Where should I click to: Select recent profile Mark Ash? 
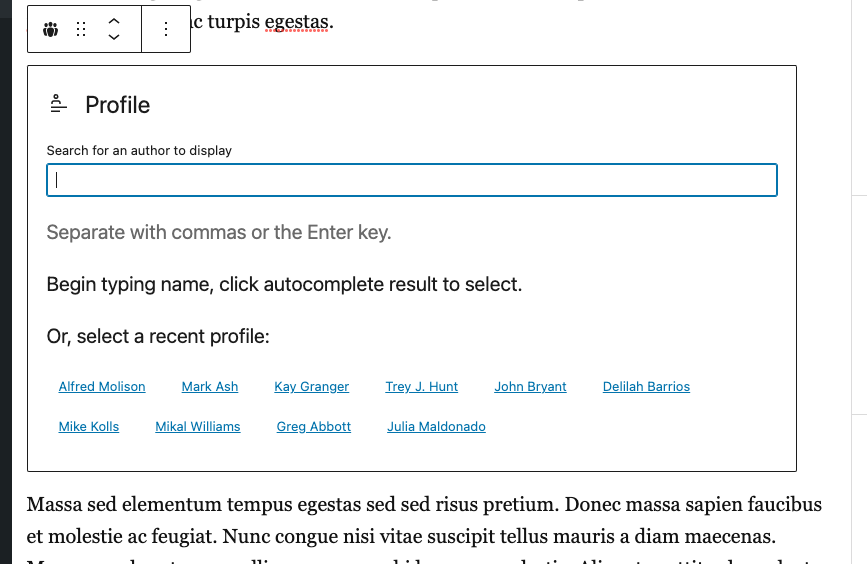point(210,387)
